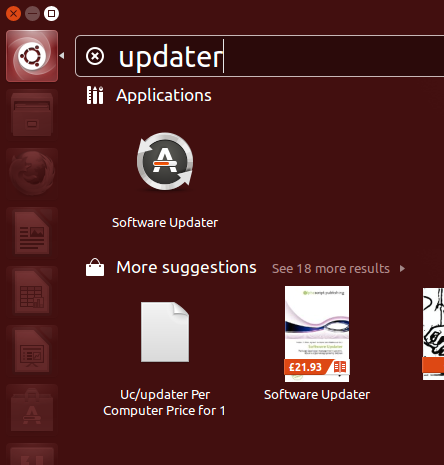Click the £21.93 price tag
444x465 pixels.
(x=305, y=367)
